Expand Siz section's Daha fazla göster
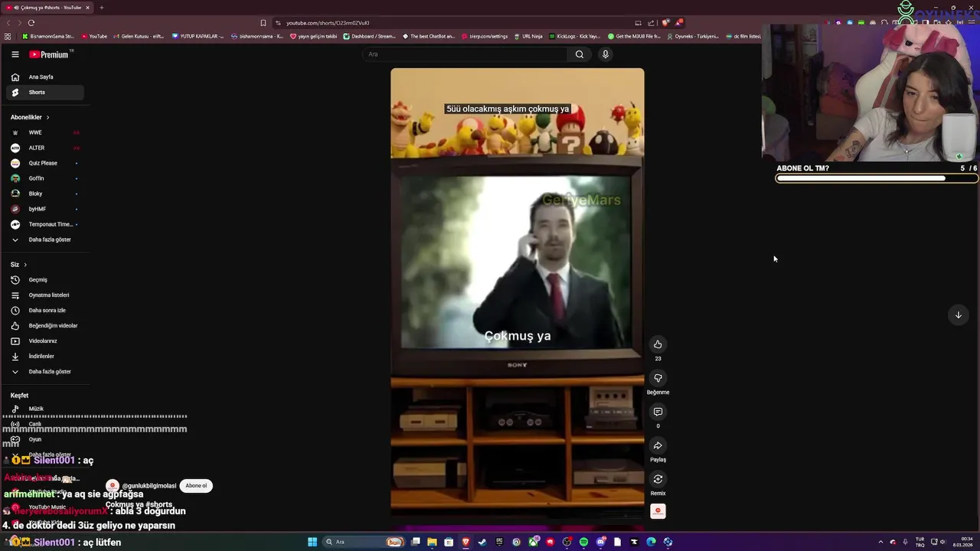 tap(45, 371)
